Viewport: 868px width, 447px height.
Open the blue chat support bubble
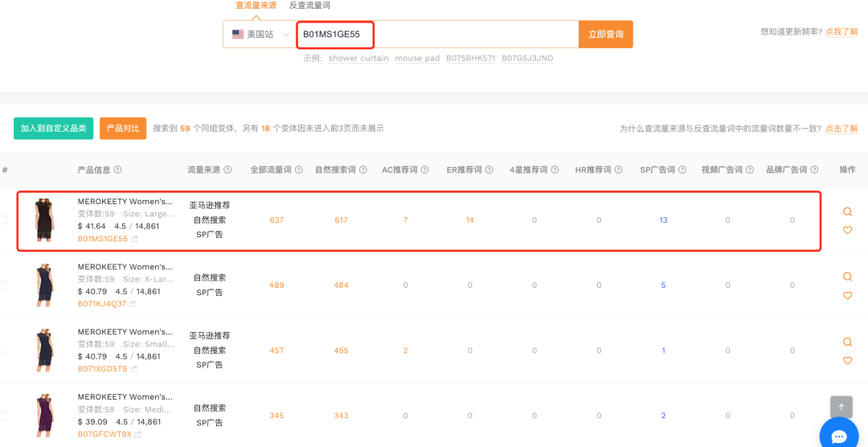pyautogui.click(x=838, y=436)
